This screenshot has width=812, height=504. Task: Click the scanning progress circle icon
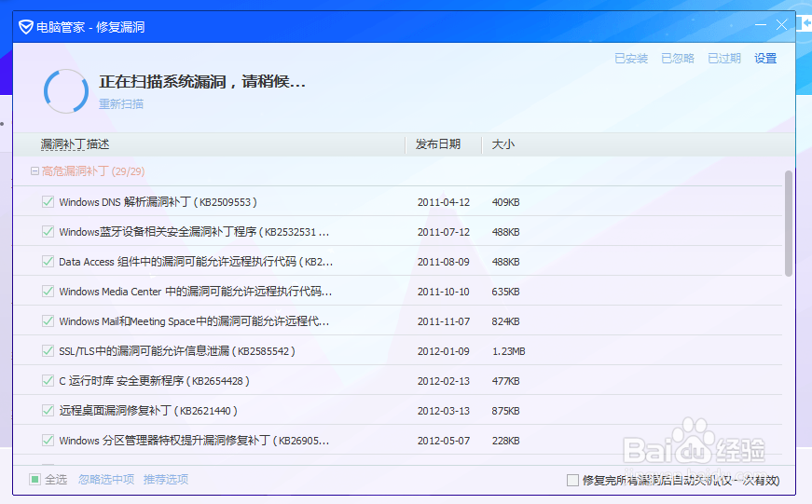[66, 91]
